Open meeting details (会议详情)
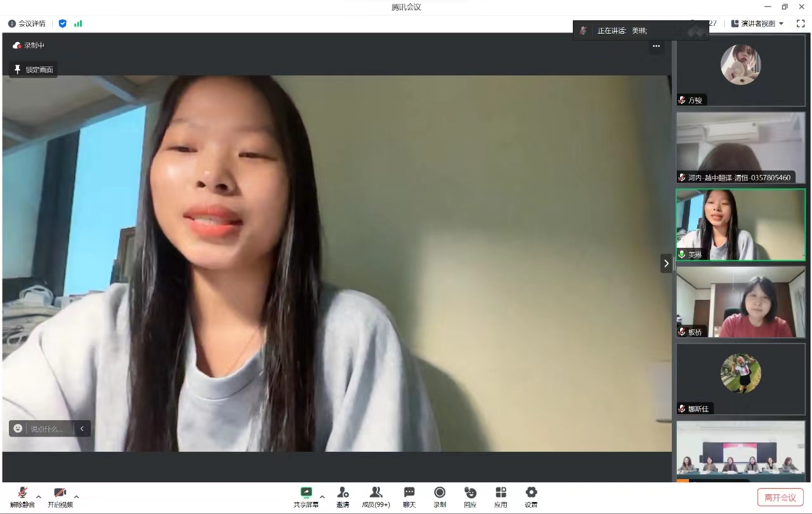The width and height of the screenshot is (812, 514). [27, 23]
